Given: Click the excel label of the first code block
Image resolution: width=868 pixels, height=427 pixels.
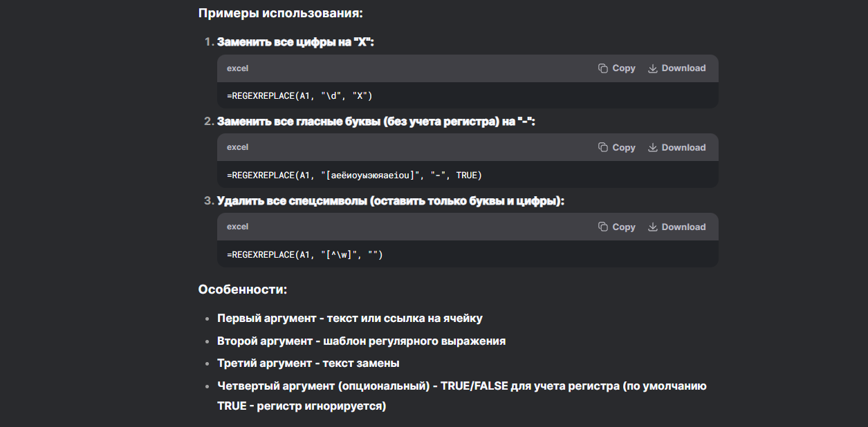Looking at the screenshot, I should 237,68.
